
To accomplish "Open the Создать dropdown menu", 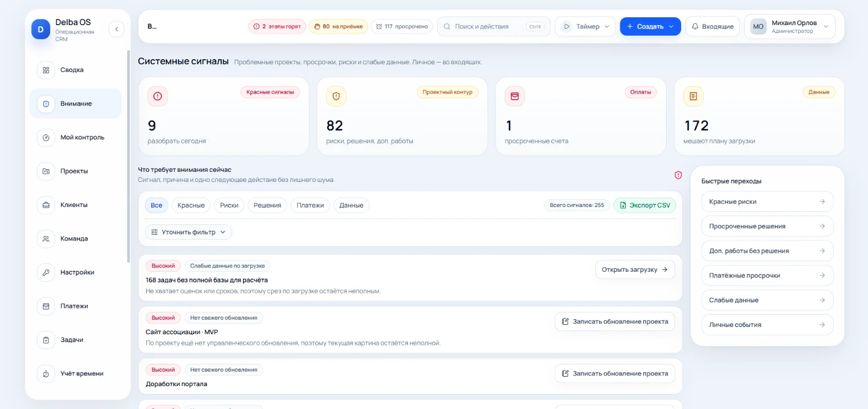I will (650, 26).
